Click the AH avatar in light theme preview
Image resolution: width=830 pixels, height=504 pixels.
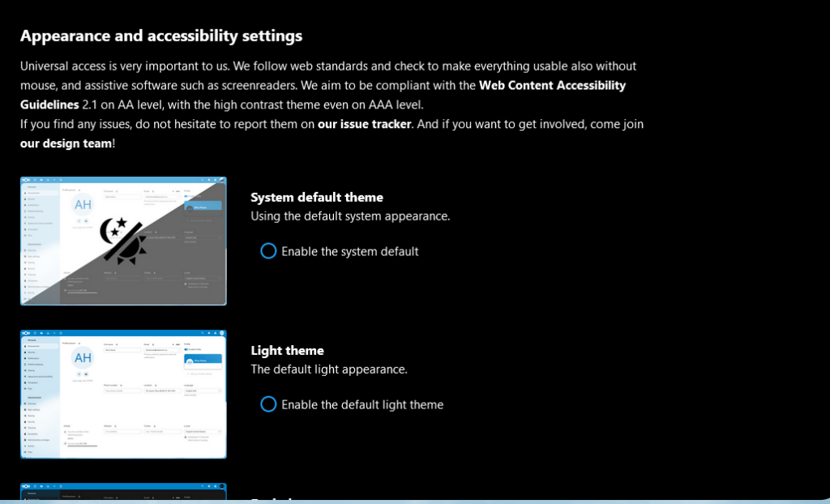click(83, 357)
